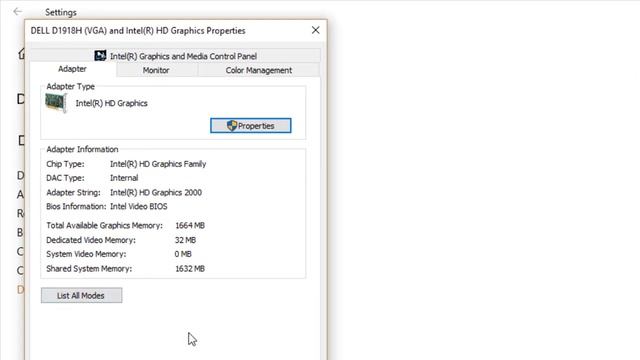Click the DAC Type value Internal
The image size is (640, 360).
point(124,178)
